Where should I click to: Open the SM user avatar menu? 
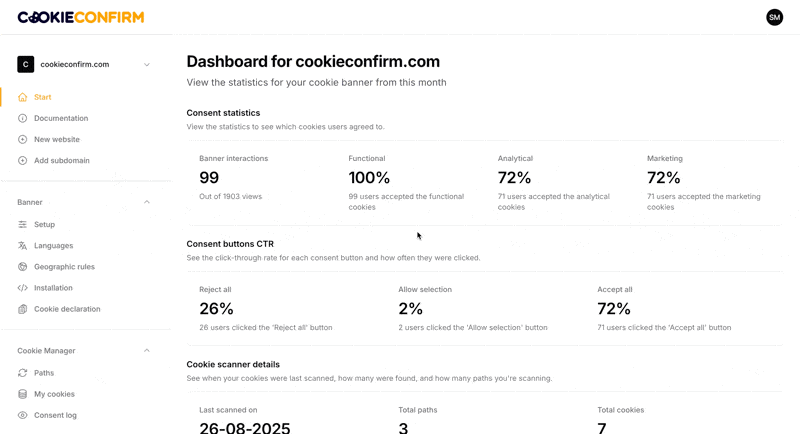point(774,17)
